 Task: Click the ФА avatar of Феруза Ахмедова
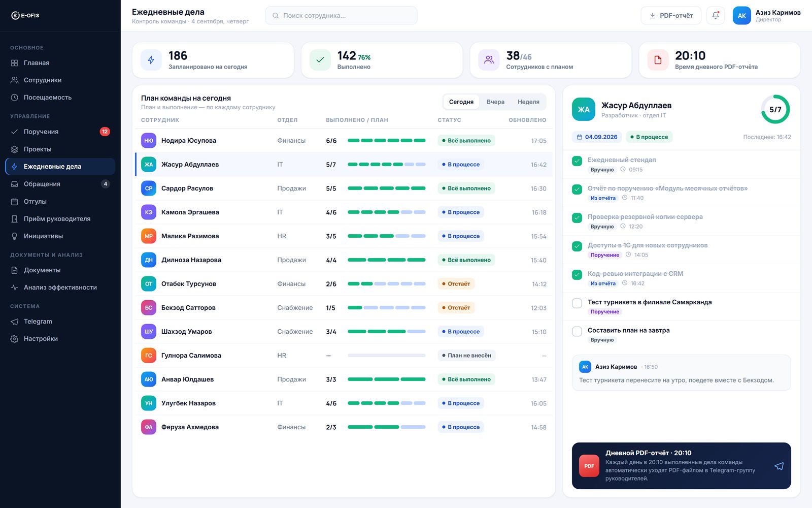149,427
